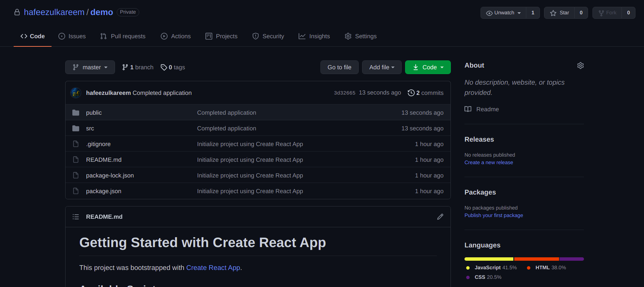Click the JavaScript 41.5% language entry
Viewport: 644px width, 287px height.
[x=491, y=268]
